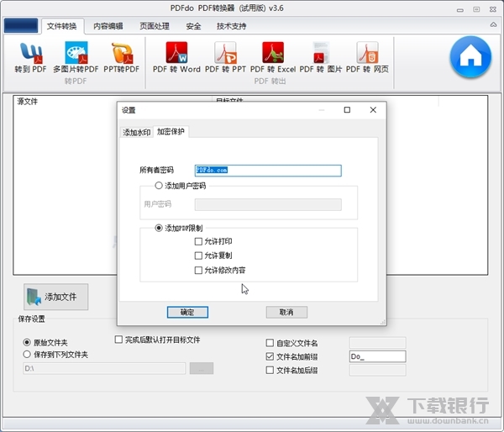Open the 内容编辑 ribbon tab
Image resolution: width=504 pixels, height=432 pixels.
tap(108, 26)
